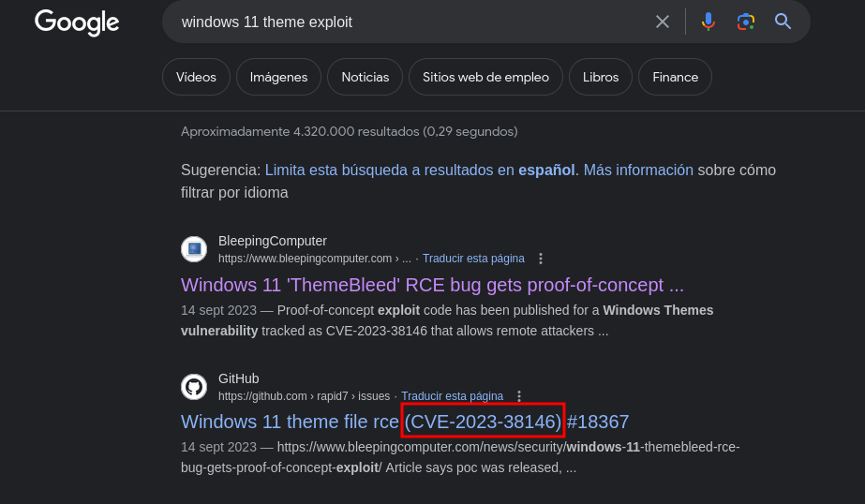Switch to the Imágenes filter
865x504 pixels.
pyautogui.click(x=278, y=77)
